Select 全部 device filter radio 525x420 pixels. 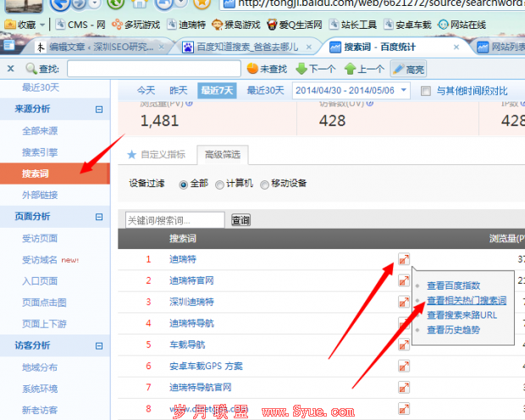(184, 185)
